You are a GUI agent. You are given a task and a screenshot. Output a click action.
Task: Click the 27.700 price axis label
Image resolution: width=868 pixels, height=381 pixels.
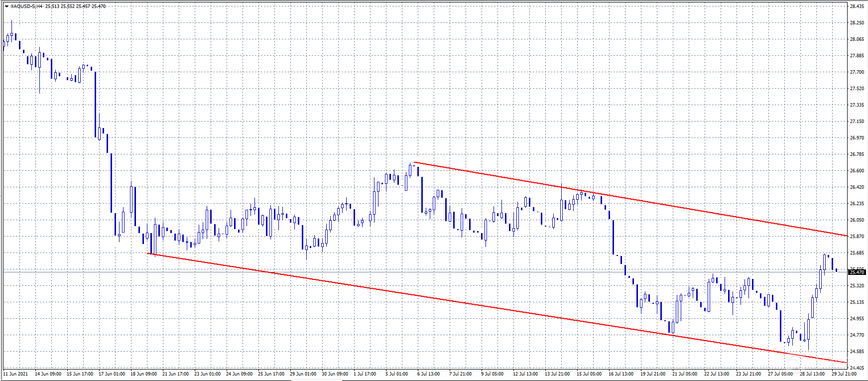(x=857, y=72)
